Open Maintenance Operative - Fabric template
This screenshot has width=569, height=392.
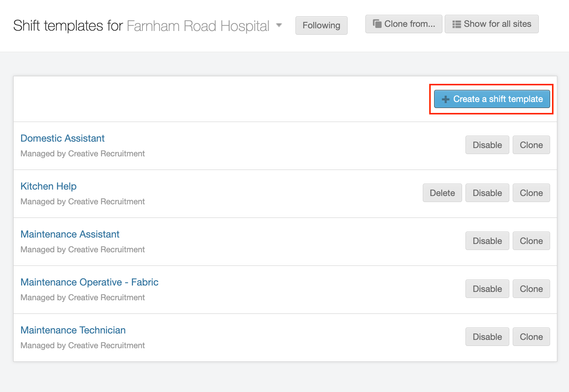90,282
